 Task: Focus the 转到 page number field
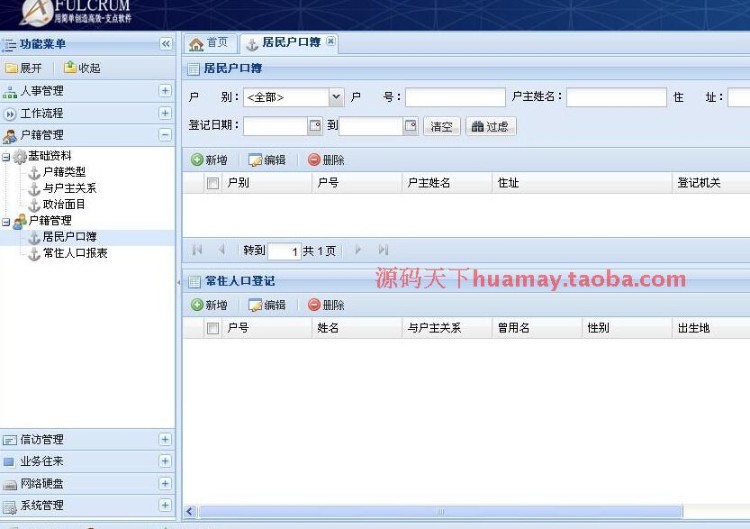tap(285, 251)
